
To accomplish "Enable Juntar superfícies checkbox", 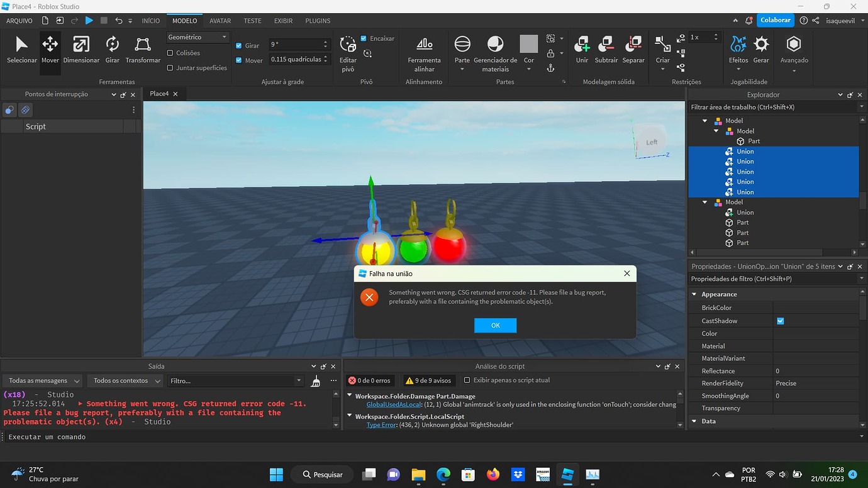I will tap(170, 68).
